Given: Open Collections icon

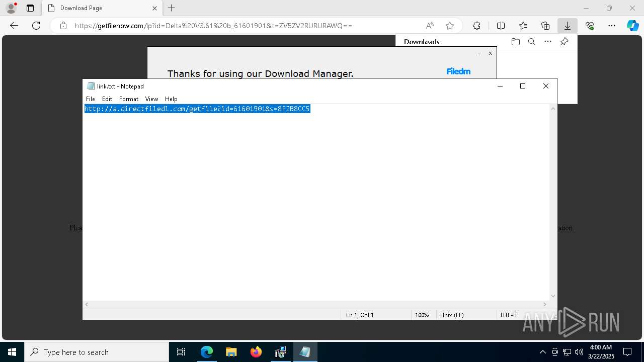Looking at the screenshot, I should pos(545,26).
